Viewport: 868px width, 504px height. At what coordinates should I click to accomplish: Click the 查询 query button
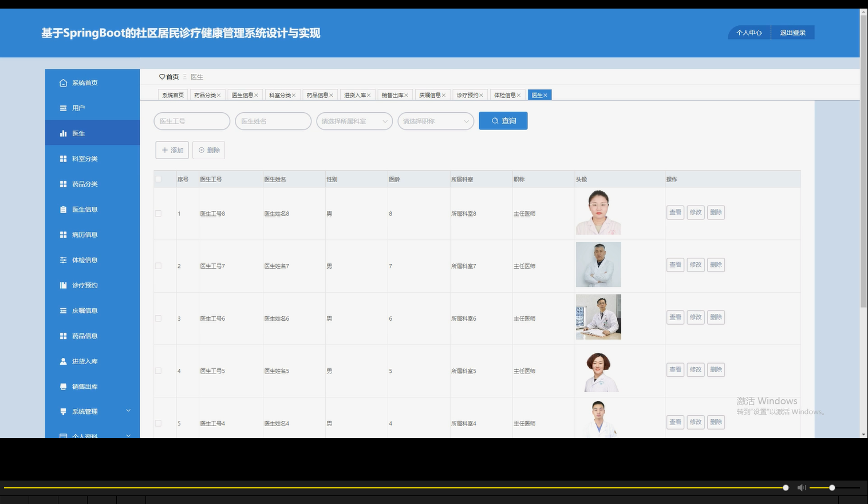coord(503,120)
